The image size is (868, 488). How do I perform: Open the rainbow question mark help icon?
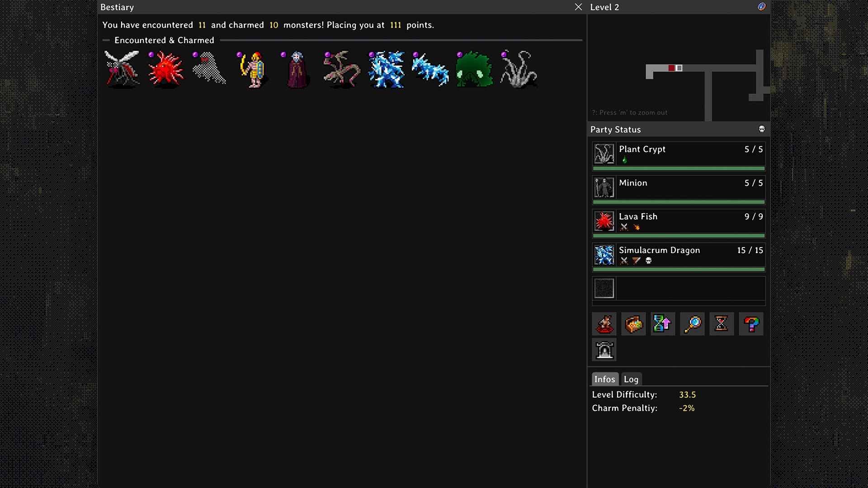pos(751,324)
